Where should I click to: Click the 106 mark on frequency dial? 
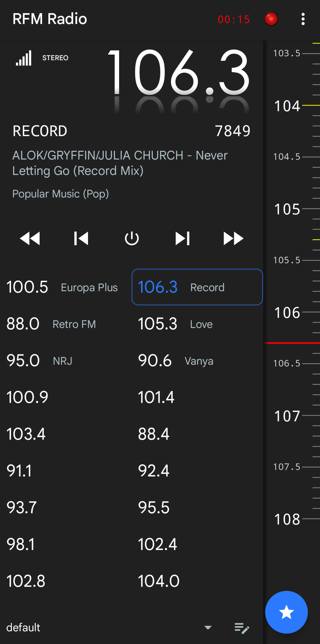click(287, 313)
